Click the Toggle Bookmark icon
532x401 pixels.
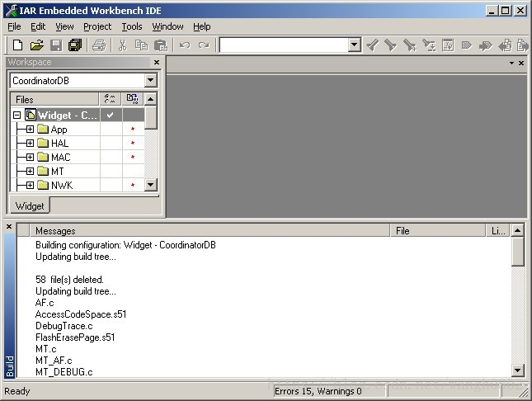(x=467, y=45)
